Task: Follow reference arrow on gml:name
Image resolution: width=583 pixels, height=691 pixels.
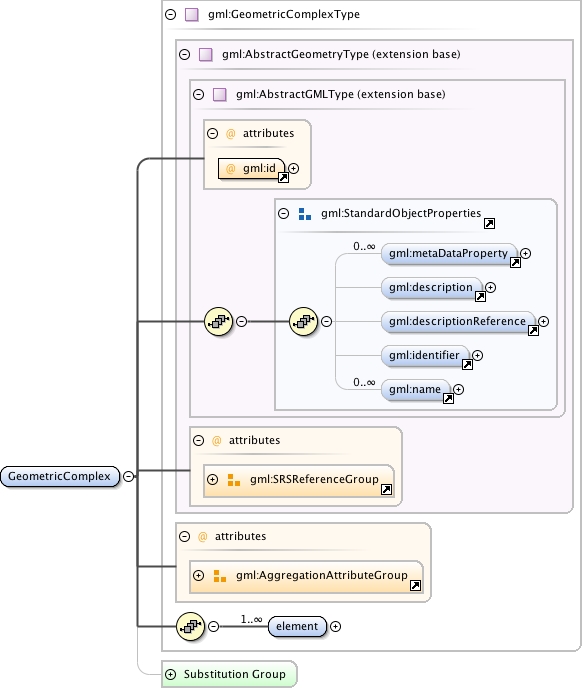Action: [448, 398]
